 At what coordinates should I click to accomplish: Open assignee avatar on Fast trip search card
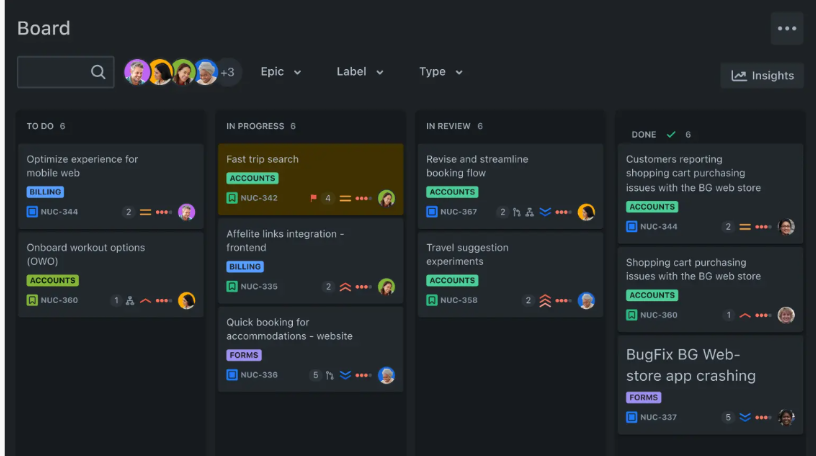pos(386,198)
